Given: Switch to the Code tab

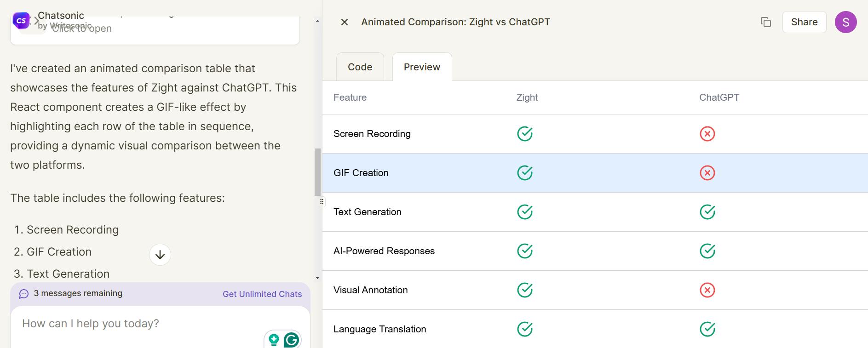Looking at the screenshot, I should 360,67.
